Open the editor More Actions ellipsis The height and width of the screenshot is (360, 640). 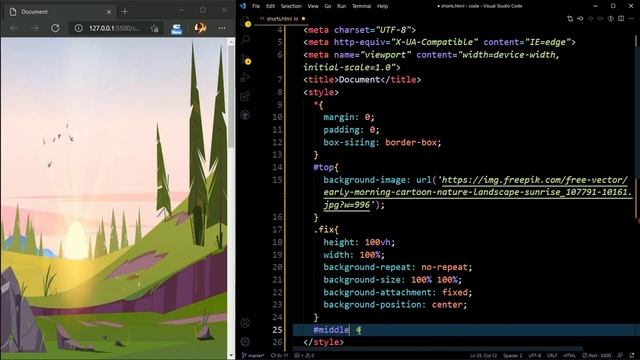click(632, 18)
